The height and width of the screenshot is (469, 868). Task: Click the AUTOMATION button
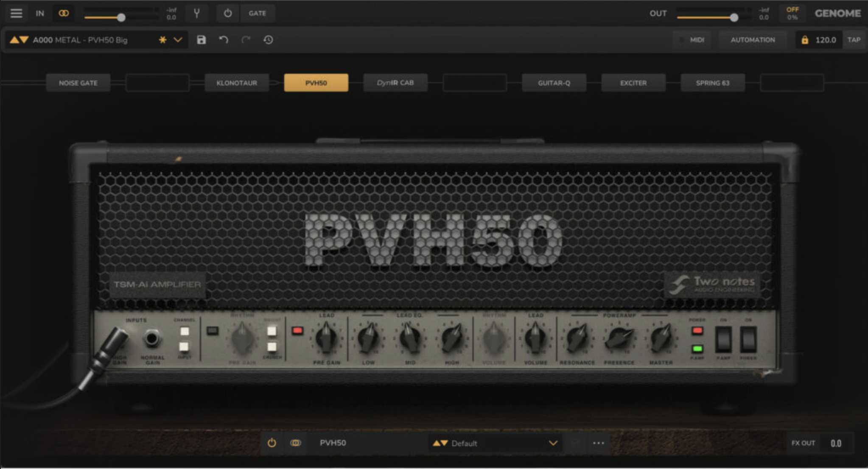pos(753,40)
